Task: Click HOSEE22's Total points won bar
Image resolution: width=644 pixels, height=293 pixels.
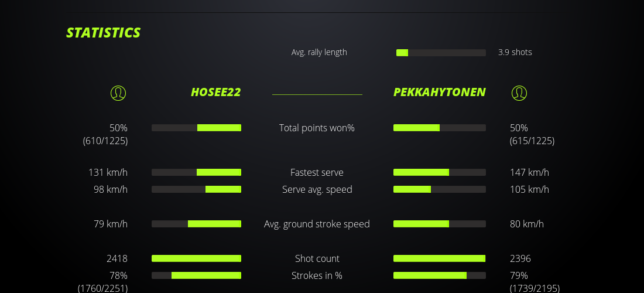Action: 196,128
